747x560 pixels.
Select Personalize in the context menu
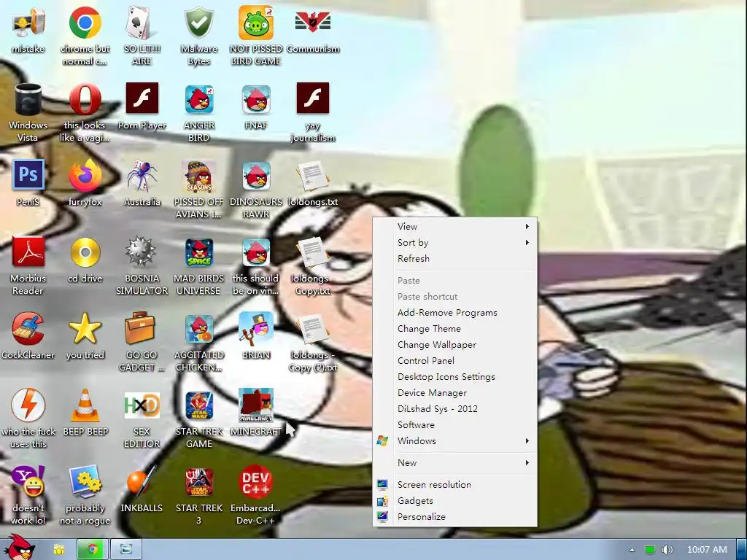[455, 517]
